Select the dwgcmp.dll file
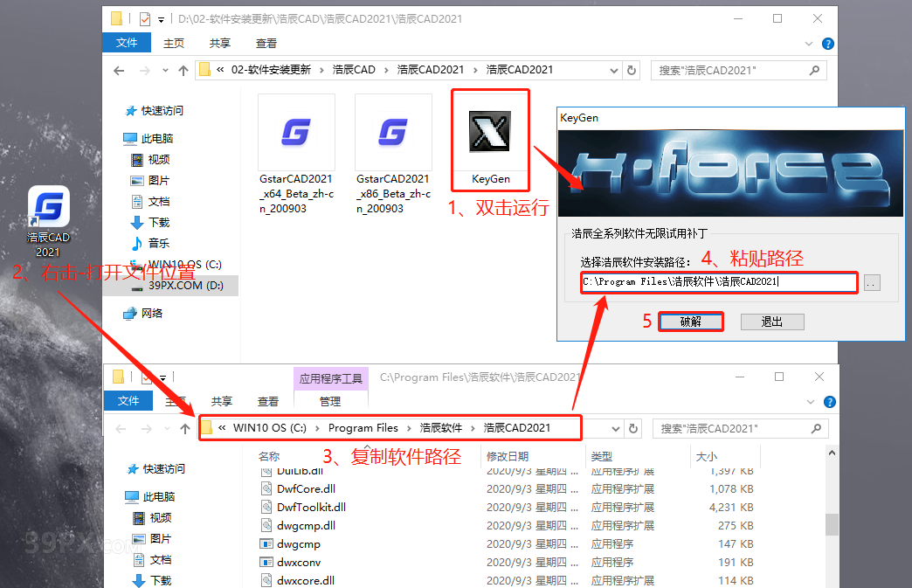The width and height of the screenshot is (912, 588). point(306,526)
